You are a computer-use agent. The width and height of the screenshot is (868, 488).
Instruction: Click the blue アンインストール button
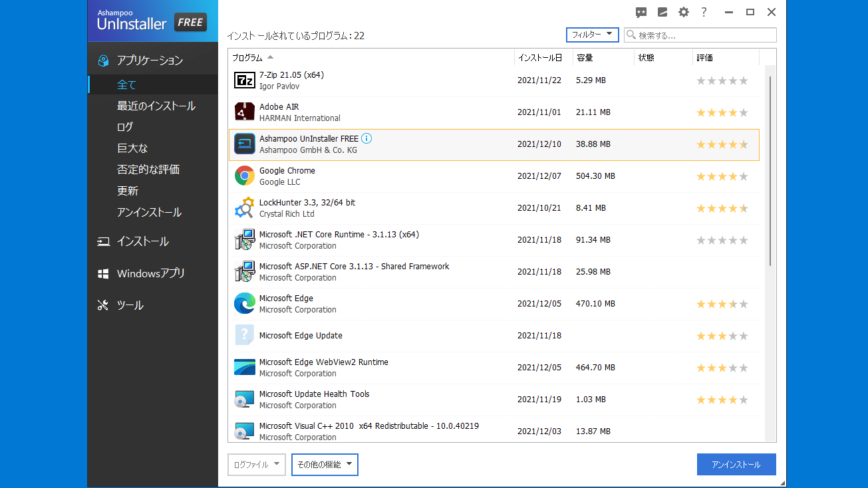tap(736, 465)
